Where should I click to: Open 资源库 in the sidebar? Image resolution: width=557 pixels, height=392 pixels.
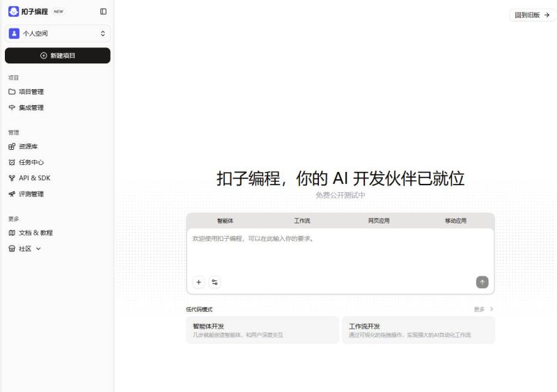pos(28,146)
